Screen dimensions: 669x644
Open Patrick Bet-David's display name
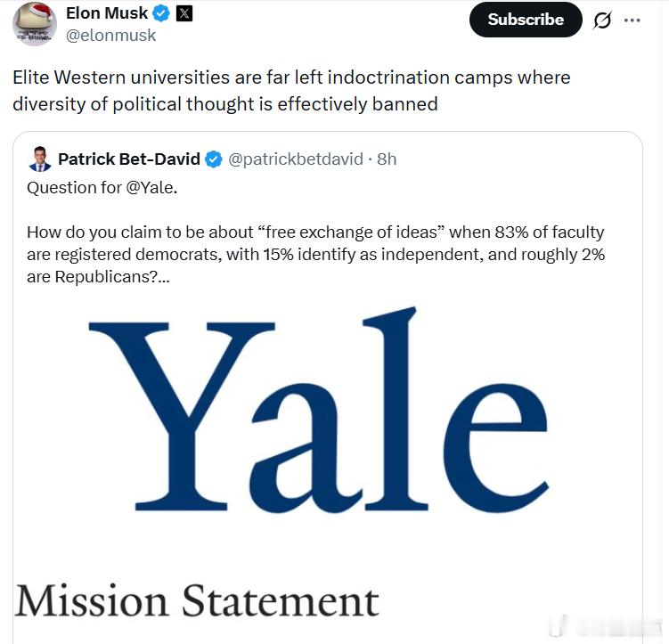click(x=129, y=159)
